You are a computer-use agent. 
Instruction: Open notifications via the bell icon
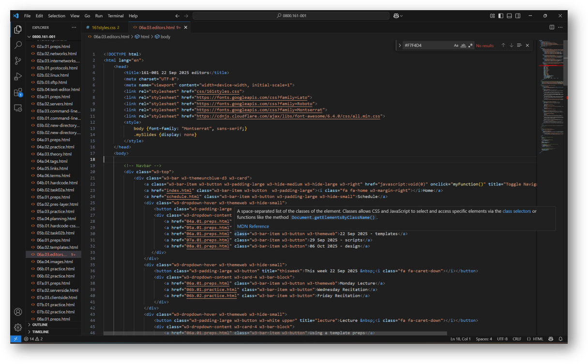coord(560,339)
